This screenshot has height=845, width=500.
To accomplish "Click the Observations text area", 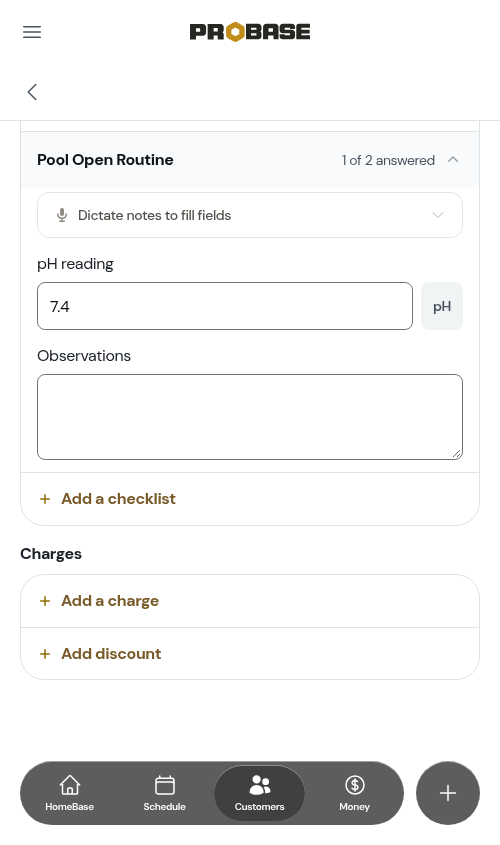I will tap(250, 417).
